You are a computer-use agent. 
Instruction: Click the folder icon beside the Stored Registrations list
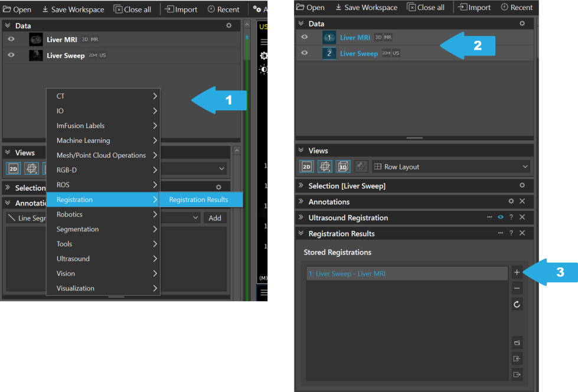tap(517, 343)
